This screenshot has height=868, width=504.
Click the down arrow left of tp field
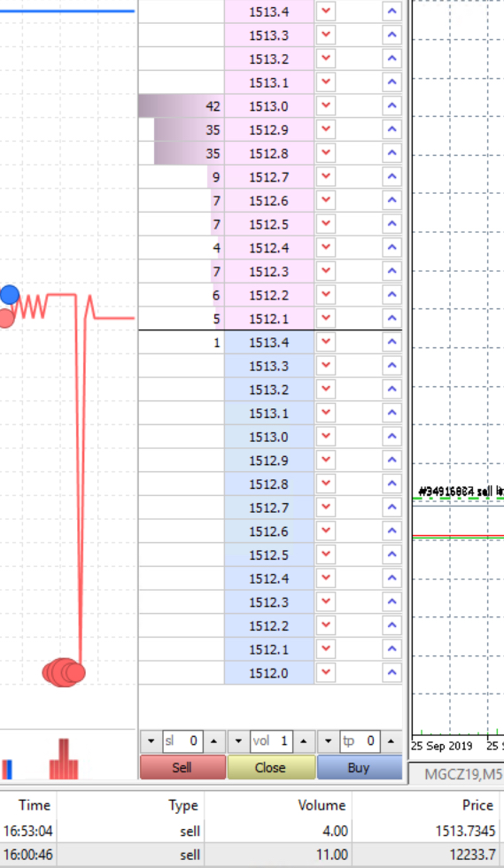click(x=328, y=740)
